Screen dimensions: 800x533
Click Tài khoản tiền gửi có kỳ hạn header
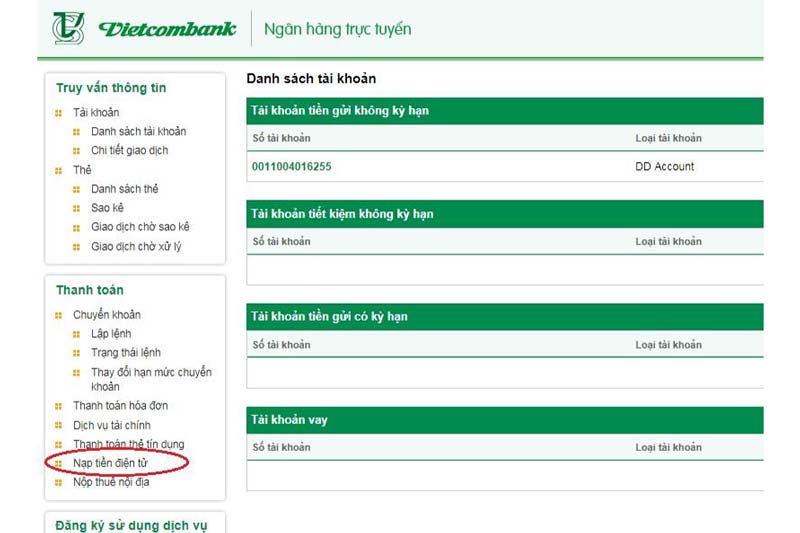[505, 316]
